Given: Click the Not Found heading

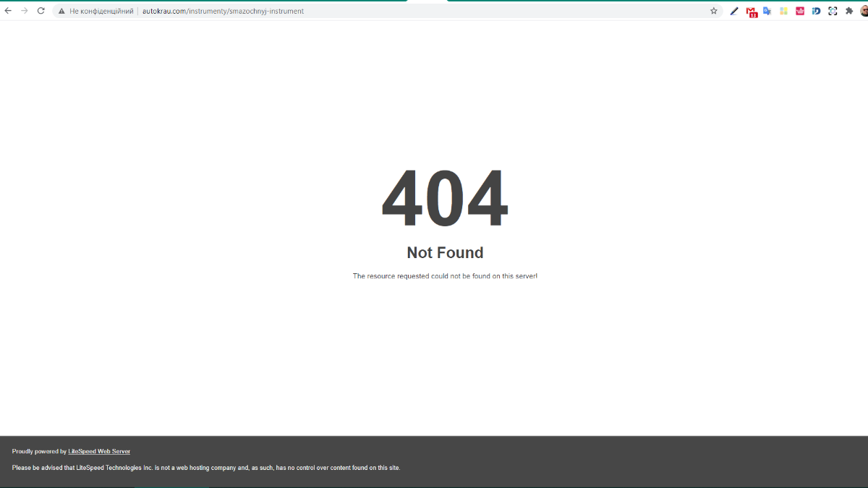Looking at the screenshot, I should (x=445, y=252).
